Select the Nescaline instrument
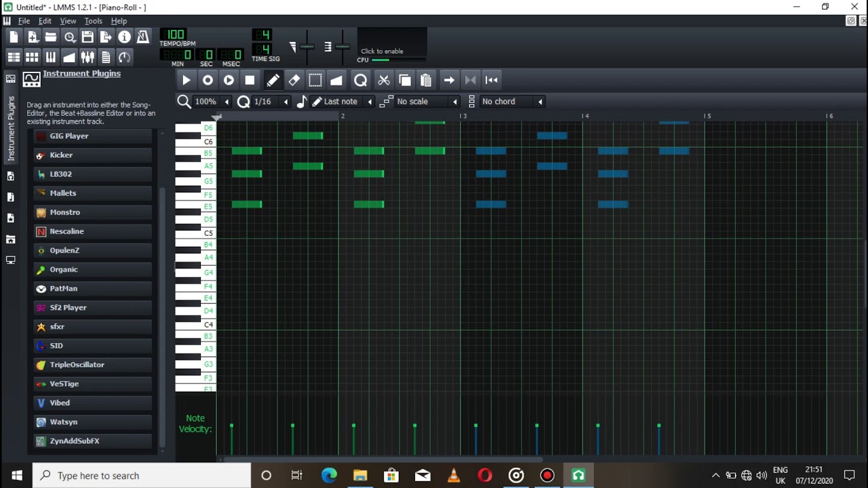 click(x=93, y=232)
